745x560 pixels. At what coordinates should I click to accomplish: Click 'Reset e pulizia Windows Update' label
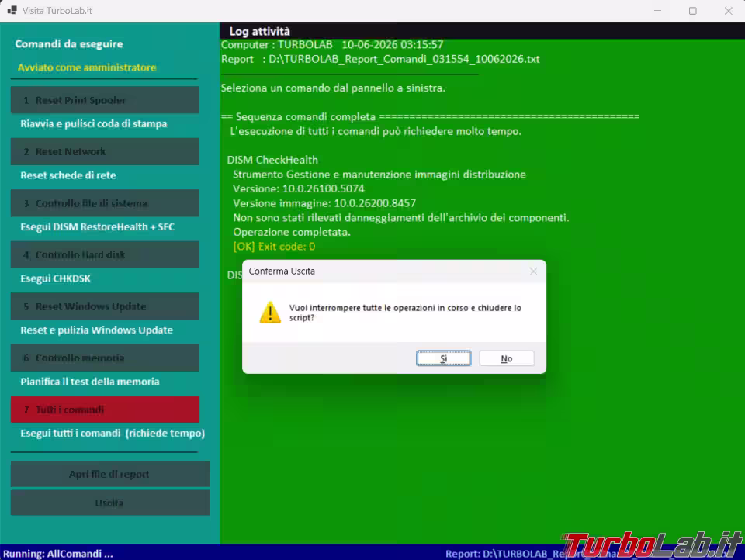click(x=96, y=330)
